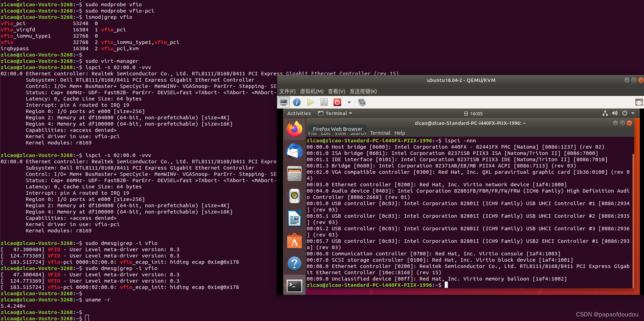Viewport: 644px width, 321px height.
Task: Open virtual hardware details info button
Action: (x=297, y=102)
